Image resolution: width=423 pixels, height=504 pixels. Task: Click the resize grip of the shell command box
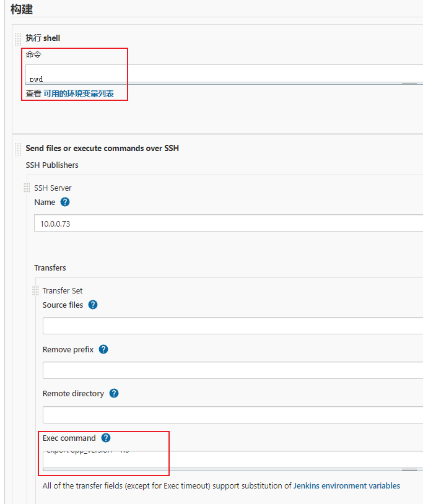409,83
